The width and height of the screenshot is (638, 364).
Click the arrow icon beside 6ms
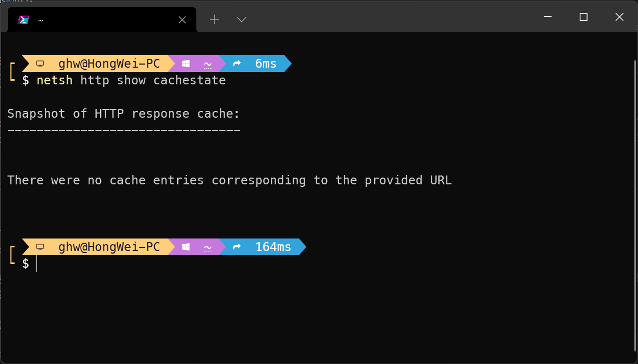coord(237,64)
